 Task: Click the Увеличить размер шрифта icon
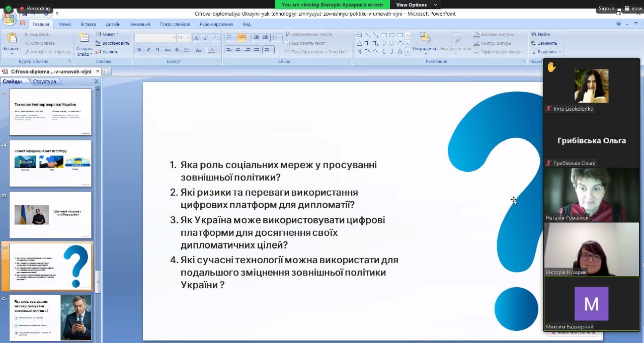pos(196,38)
